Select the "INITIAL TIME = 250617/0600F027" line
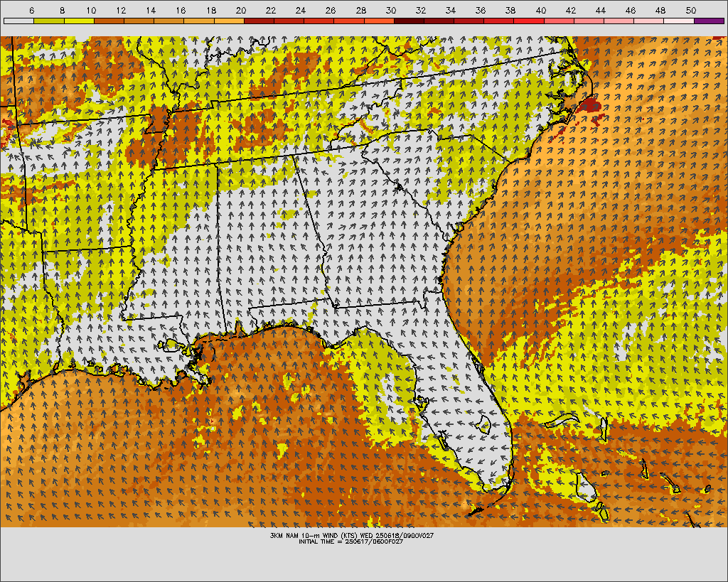Image resolution: width=728 pixels, height=582 pixels. (351, 541)
